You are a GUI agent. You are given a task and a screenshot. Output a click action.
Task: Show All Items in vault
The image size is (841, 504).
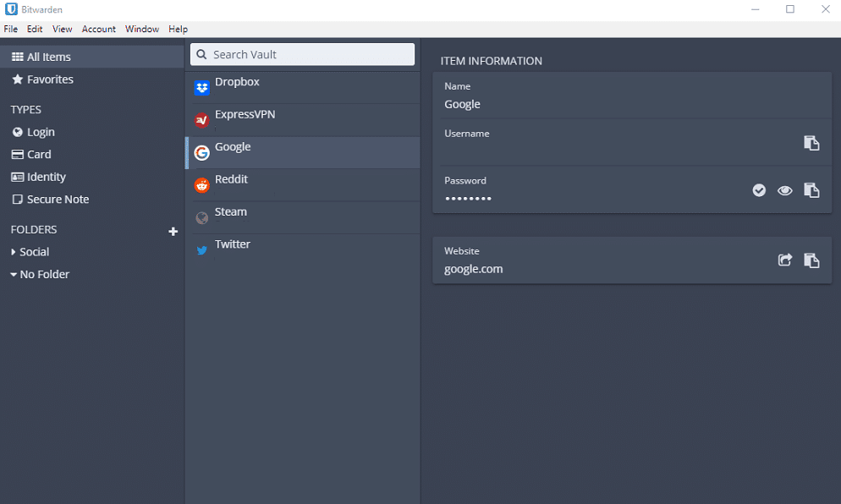click(91, 57)
